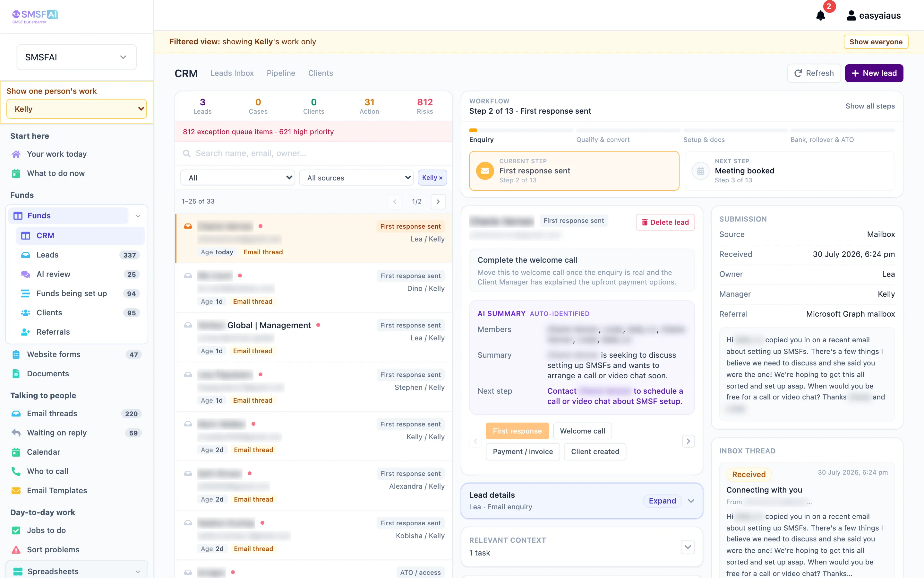Open the easyaiaus user profile icon

pyautogui.click(x=851, y=16)
